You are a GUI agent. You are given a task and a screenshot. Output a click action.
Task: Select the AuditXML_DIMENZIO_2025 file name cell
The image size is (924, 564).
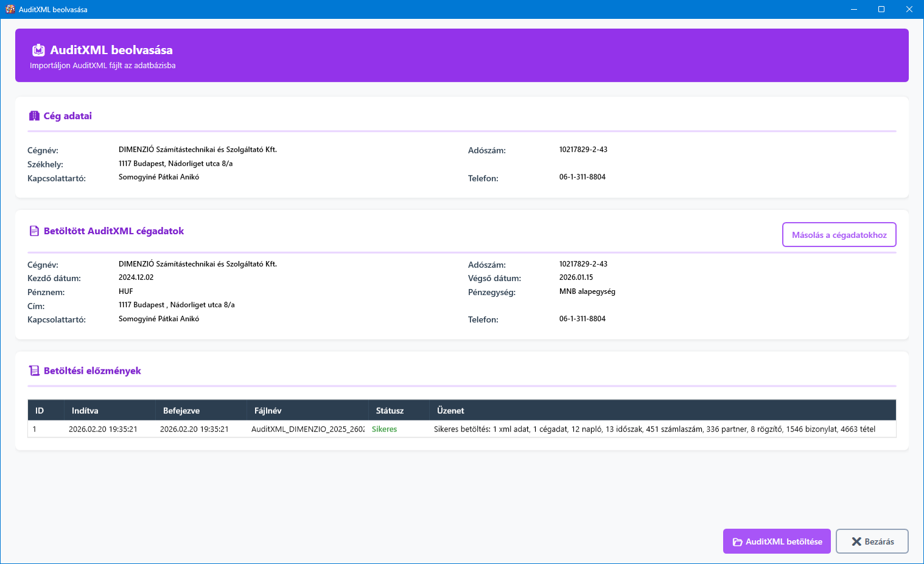[307, 429]
